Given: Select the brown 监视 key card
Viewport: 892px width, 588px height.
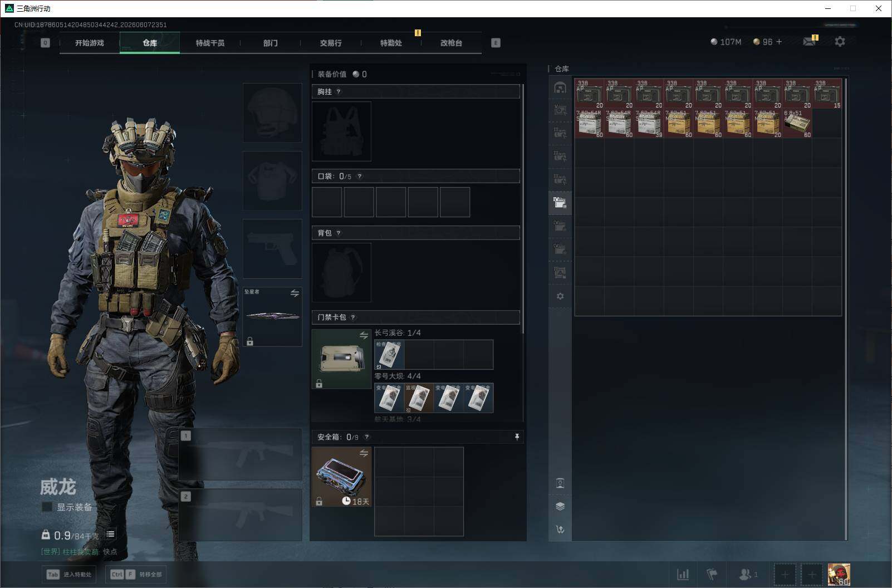Looking at the screenshot, I should coord(419,398).
